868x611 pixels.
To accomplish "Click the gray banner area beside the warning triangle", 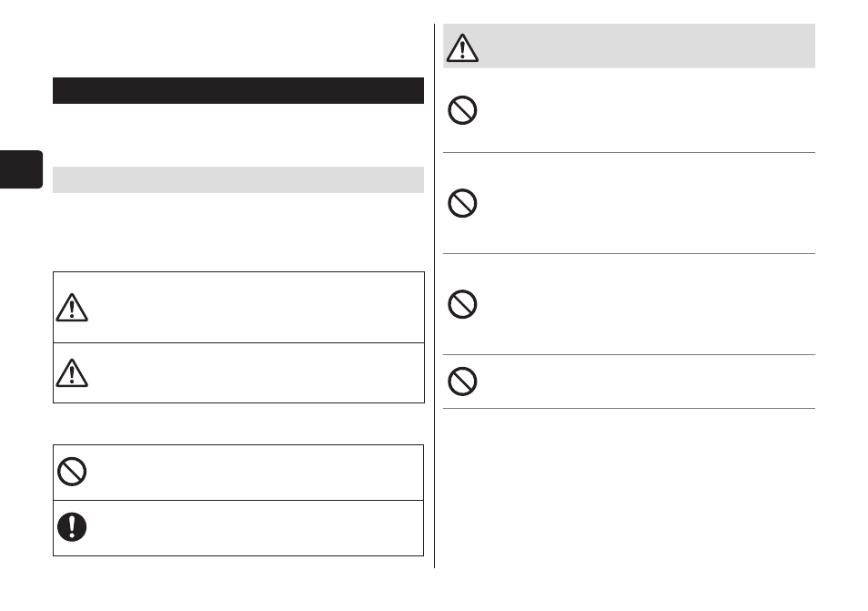I will pyautogui.click(x=648, y=46).
